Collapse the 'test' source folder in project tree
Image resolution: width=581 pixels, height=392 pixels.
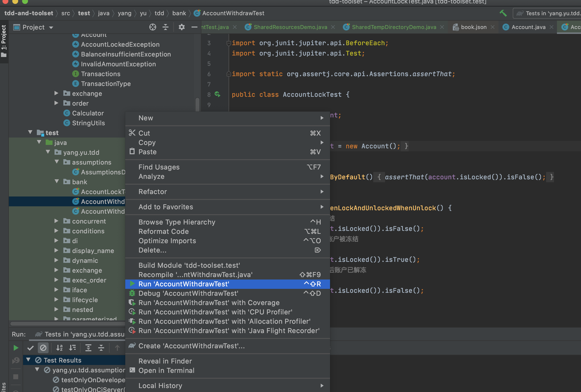pyautogui.click(x=30, y=132)
